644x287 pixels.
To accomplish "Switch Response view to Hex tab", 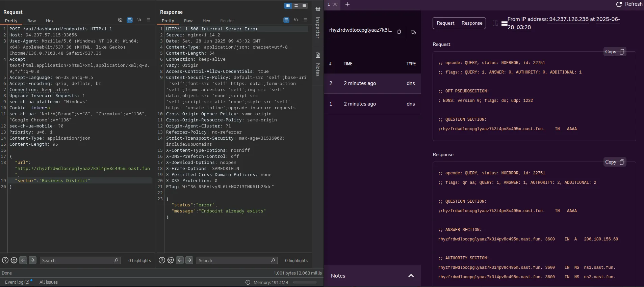I will point(206,21).
